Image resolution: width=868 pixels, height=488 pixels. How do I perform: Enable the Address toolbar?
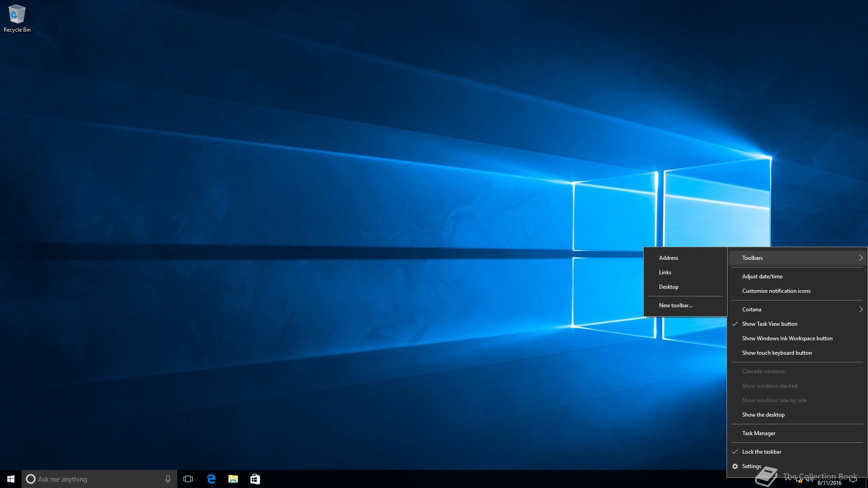coord(685,258)
